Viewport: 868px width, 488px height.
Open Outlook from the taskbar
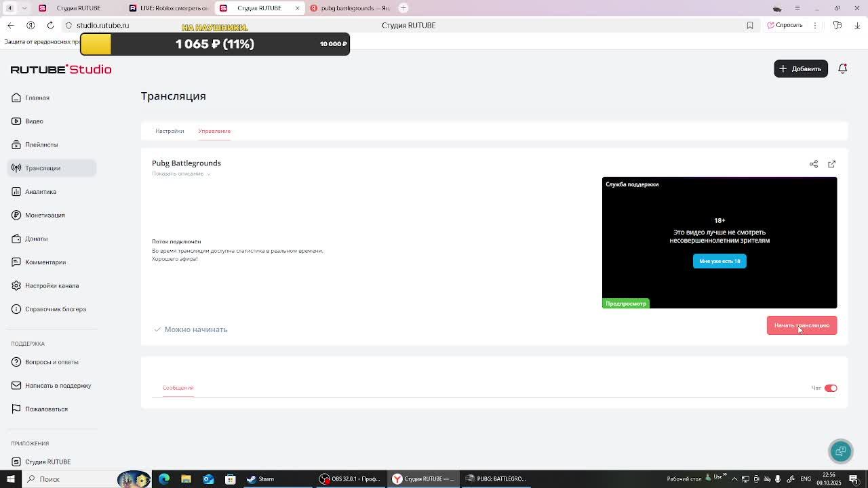click(208, 479)
